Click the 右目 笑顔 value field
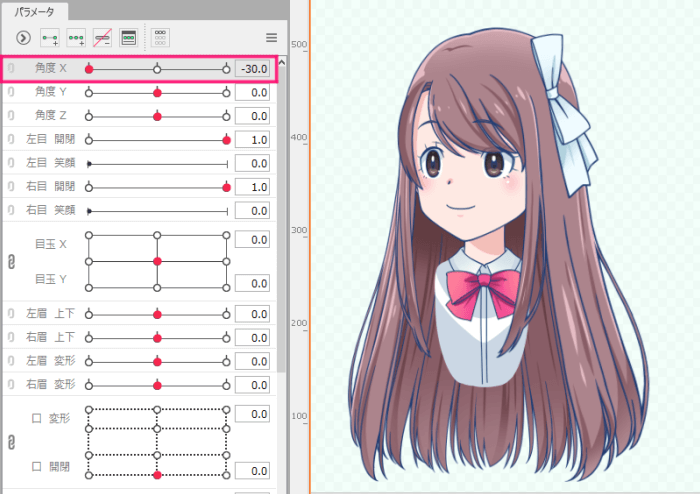The image size is (700, 494). pos(253,211)
